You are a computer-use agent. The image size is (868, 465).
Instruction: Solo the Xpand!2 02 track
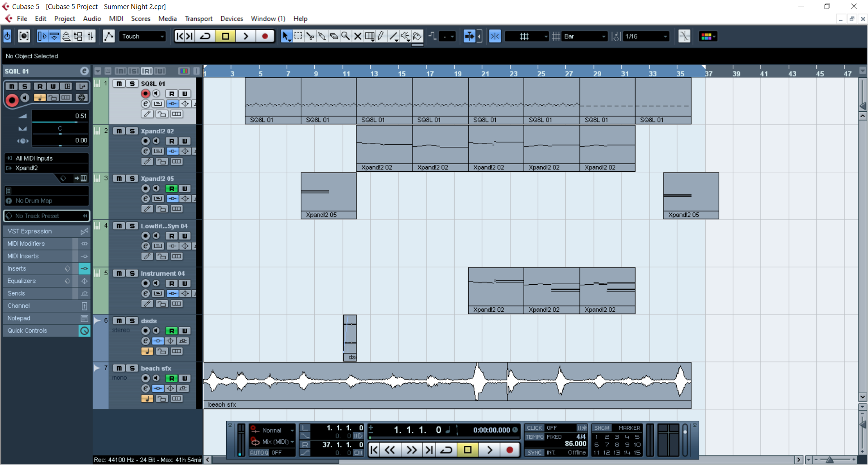(x=132, y=131)
